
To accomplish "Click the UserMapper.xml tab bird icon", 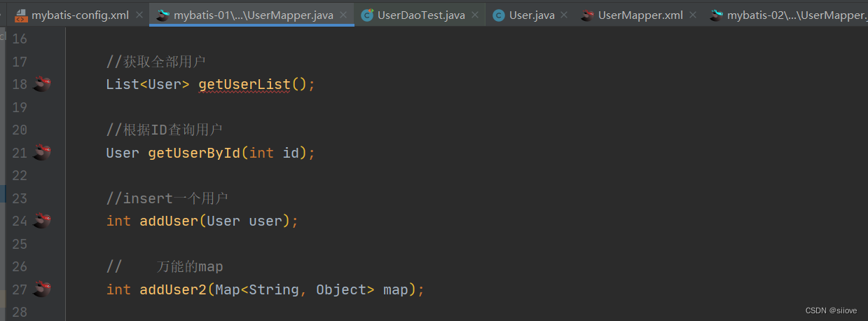I will pyautogui.click(x=587, y=15).
